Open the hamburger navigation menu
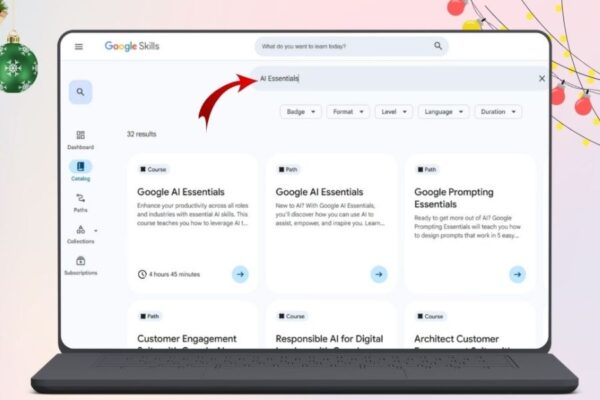This screenshot has width=600, height=400. tap(78, 47)
